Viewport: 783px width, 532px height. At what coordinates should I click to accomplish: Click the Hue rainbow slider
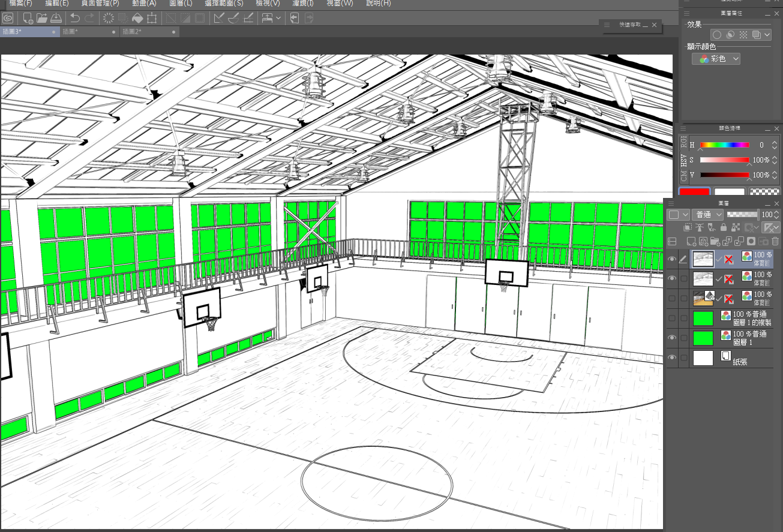(725, 145)
